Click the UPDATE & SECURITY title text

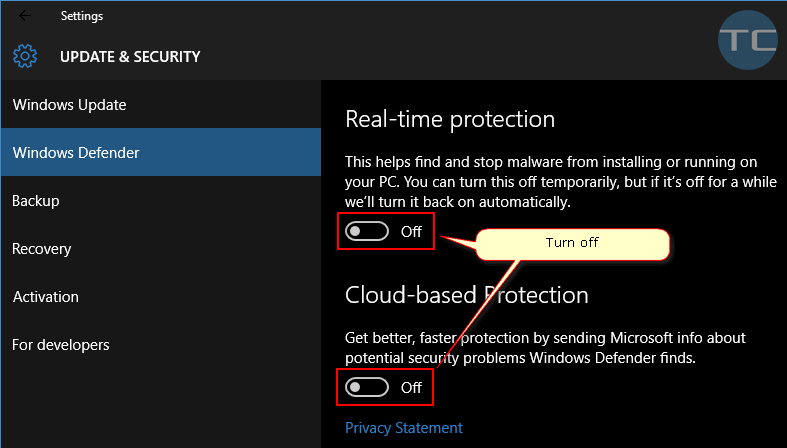pyautogui.click(x=130, y=57)
